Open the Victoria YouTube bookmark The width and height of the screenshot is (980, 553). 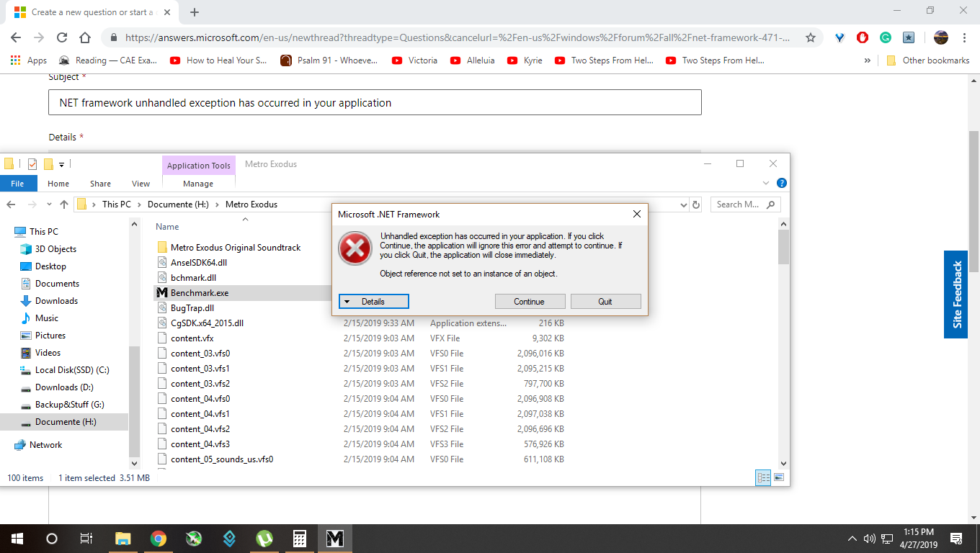point(415,60)
